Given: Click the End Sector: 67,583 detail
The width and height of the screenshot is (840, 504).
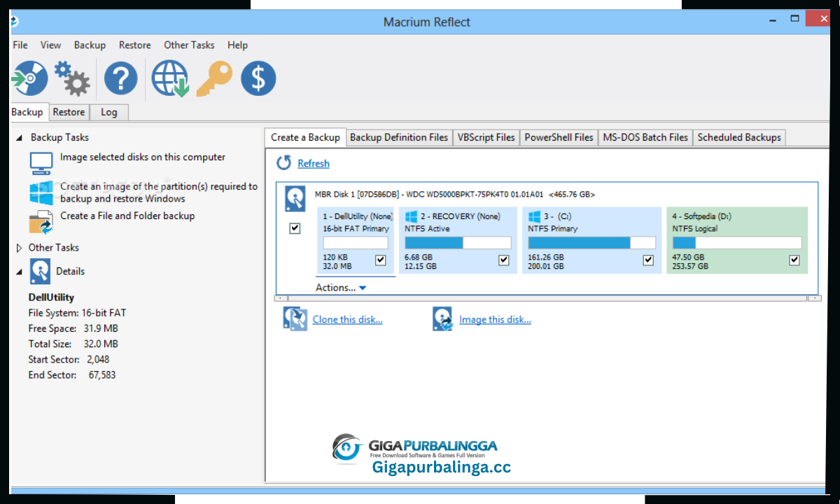Looking at the screenshot, I should (72, 374).
